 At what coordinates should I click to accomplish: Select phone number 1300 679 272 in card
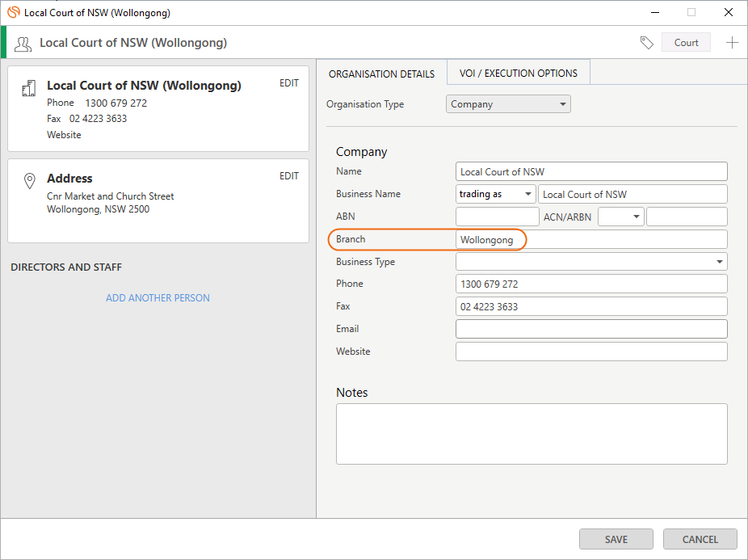(x=116, y=103)
